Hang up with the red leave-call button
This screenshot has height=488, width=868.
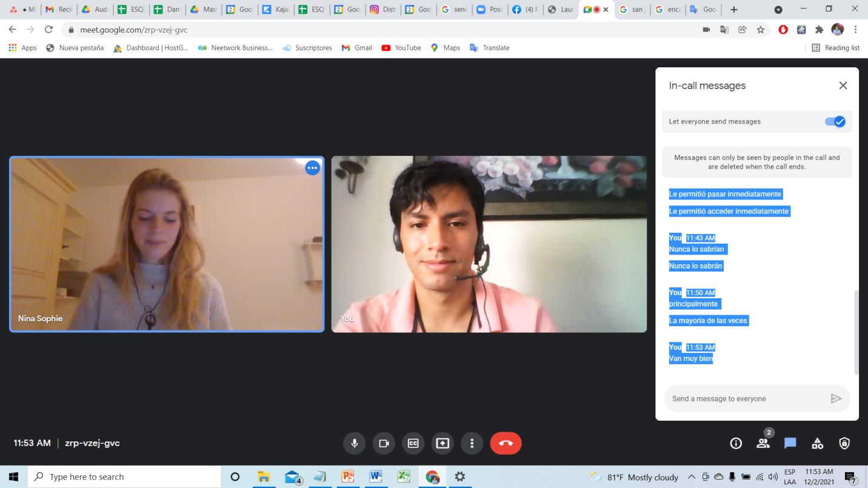506,443
